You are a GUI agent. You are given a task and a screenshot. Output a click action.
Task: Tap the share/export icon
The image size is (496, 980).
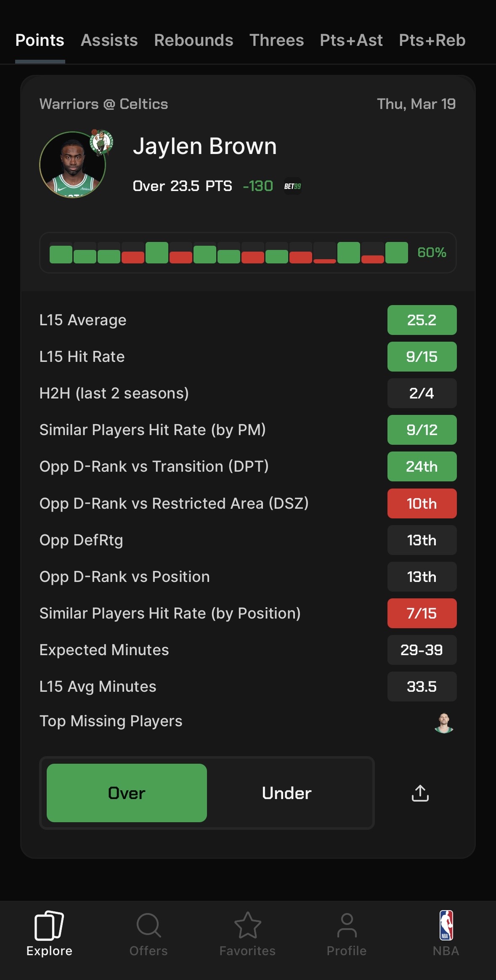click(x=420, y=793)
